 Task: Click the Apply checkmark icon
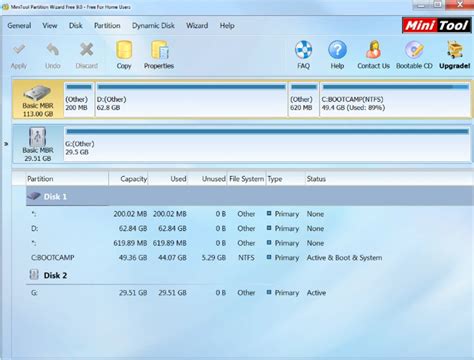[19, 50]
